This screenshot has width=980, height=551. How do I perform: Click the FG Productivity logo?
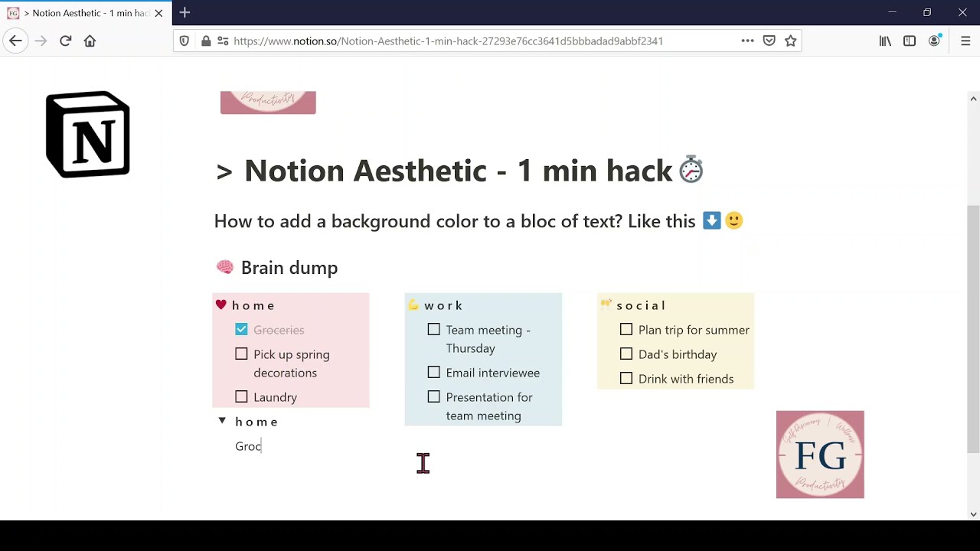coord(820,455)
